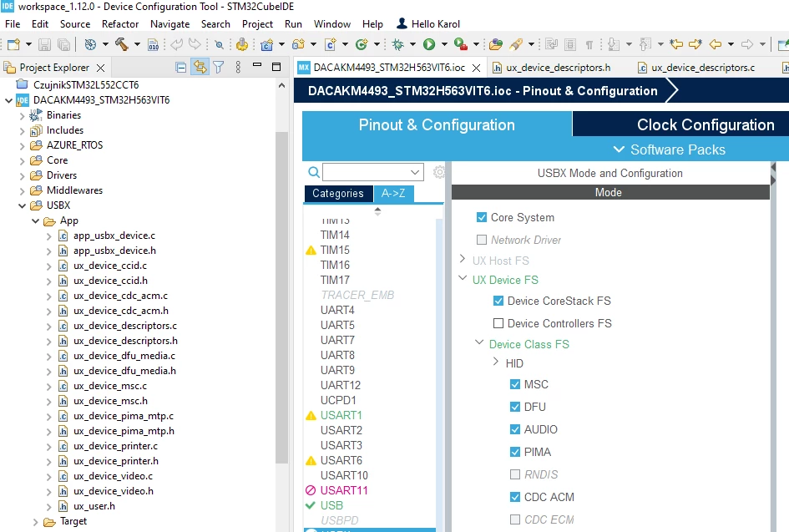Close the DACAKM4493 ioc editor tab

[477, 68]
